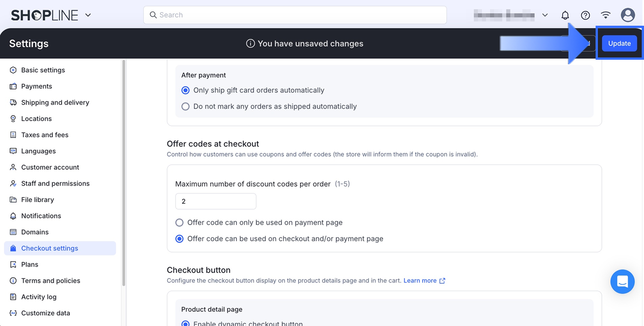Viewport: 644px width, 326px height.
Task: Select 'Do not mark any orders as shipped automatically'
Action: (186, 107)
